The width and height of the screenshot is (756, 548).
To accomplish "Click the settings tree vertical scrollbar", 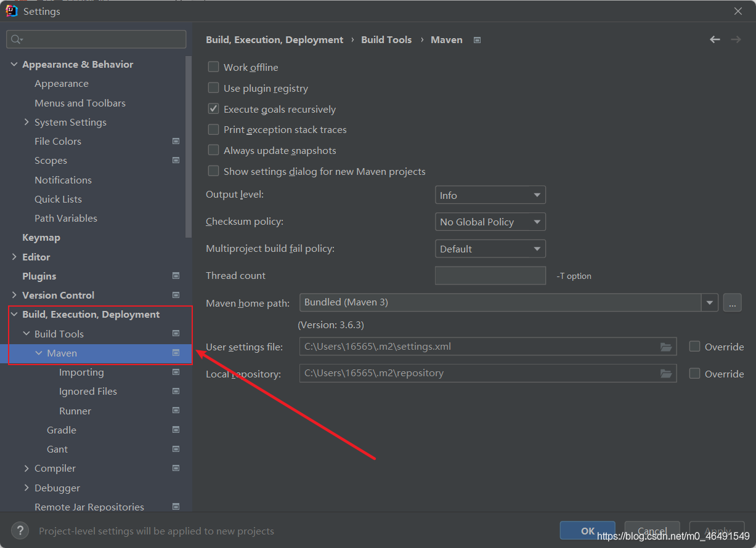I will pyautogui.click(x=189, y=147).
